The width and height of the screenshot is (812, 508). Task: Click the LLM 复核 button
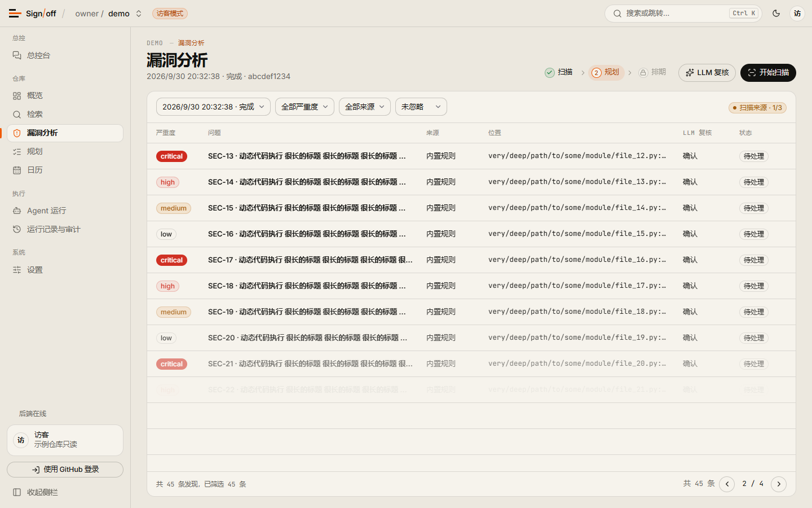707,73
